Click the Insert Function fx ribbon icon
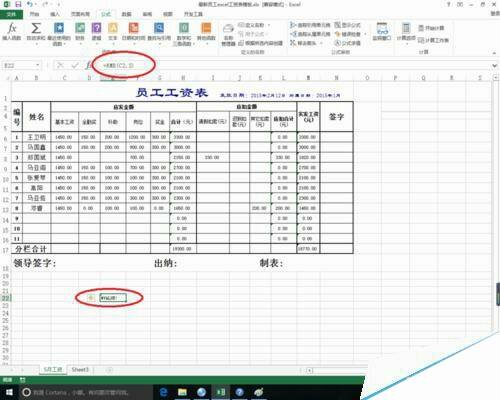This screenshot has width=500, height=400. pos(12,32)
